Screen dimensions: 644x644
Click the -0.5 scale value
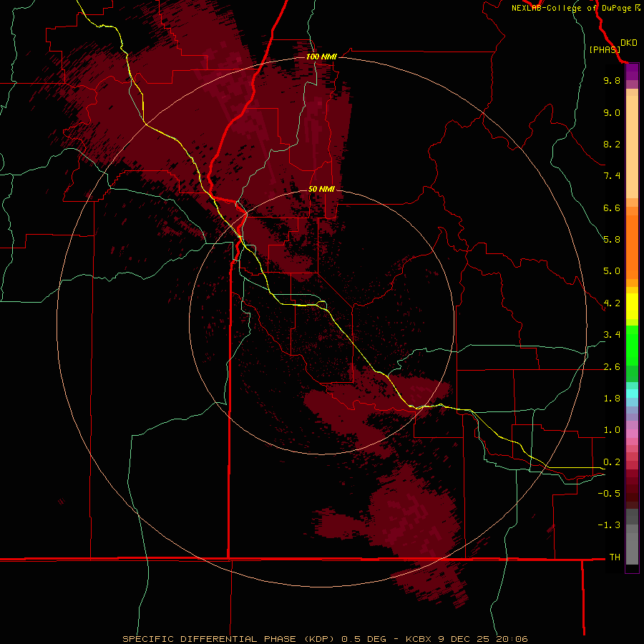pos(609,494)
